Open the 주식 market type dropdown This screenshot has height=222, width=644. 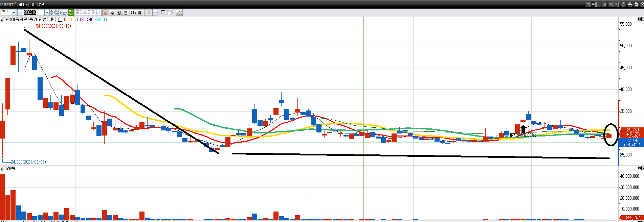point(14,13)
